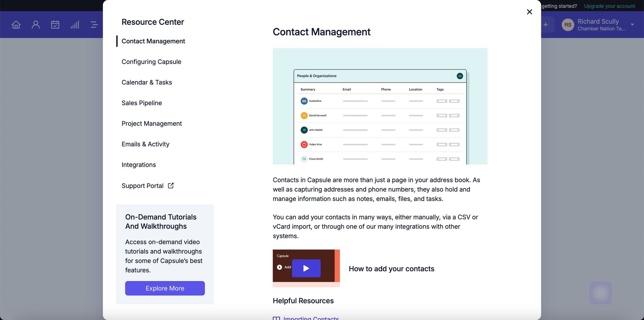This screenshot has height=320, width=644.
Task: Click Upgrade your account link
Action: (609, 6)
